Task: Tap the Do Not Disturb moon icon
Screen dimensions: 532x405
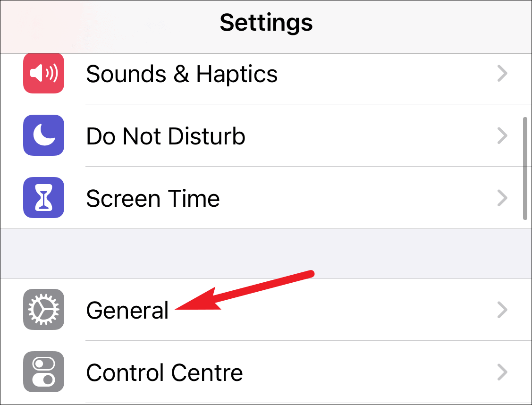Action: [x=43, y=135]
